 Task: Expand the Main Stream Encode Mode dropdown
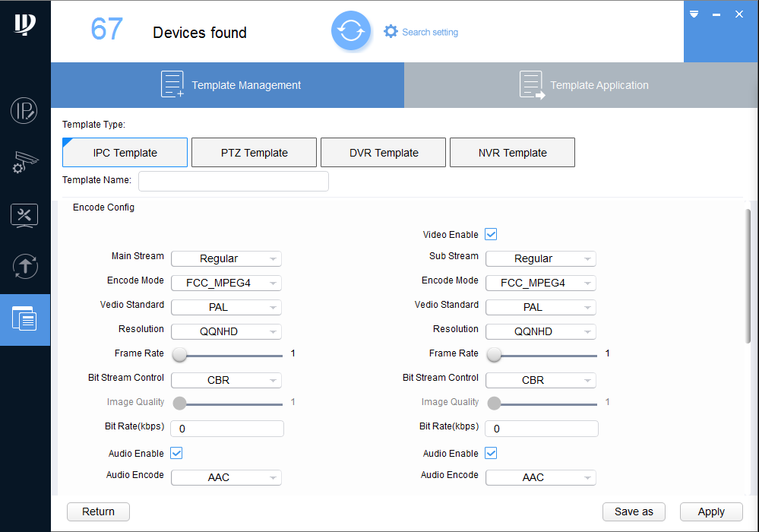coord(226,283)
